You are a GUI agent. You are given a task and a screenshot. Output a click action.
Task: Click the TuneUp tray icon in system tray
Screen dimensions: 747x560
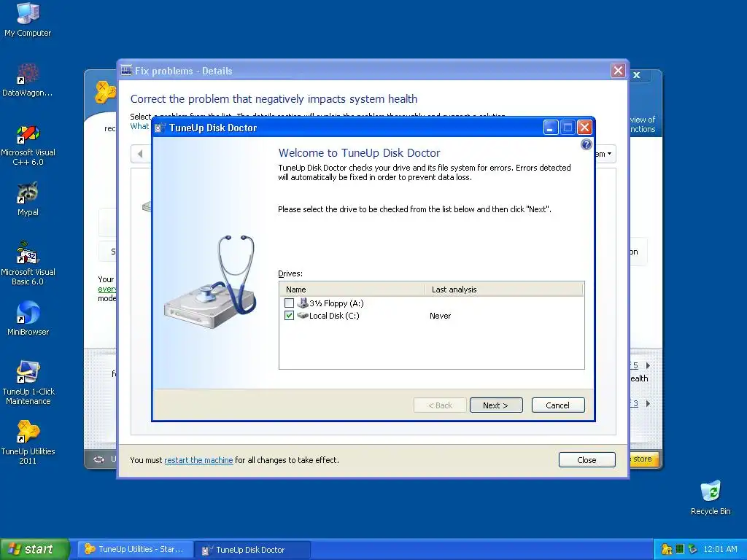click(667, 549)
